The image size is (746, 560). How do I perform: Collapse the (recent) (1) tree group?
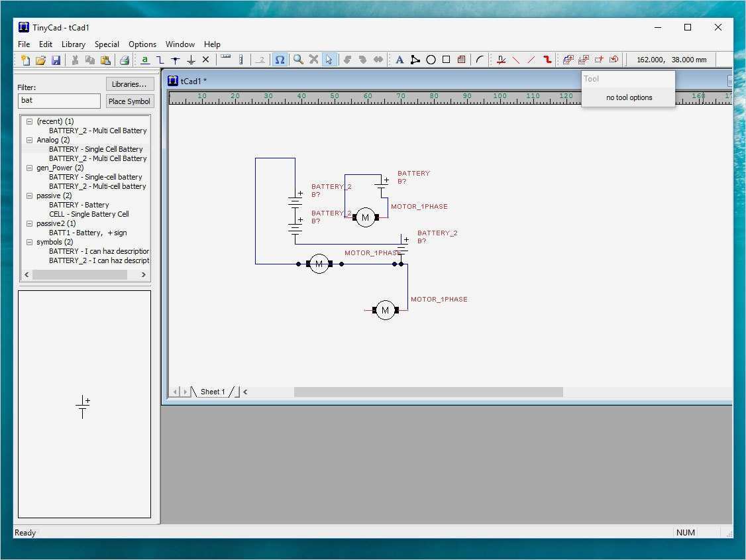(x=30, y=121)
